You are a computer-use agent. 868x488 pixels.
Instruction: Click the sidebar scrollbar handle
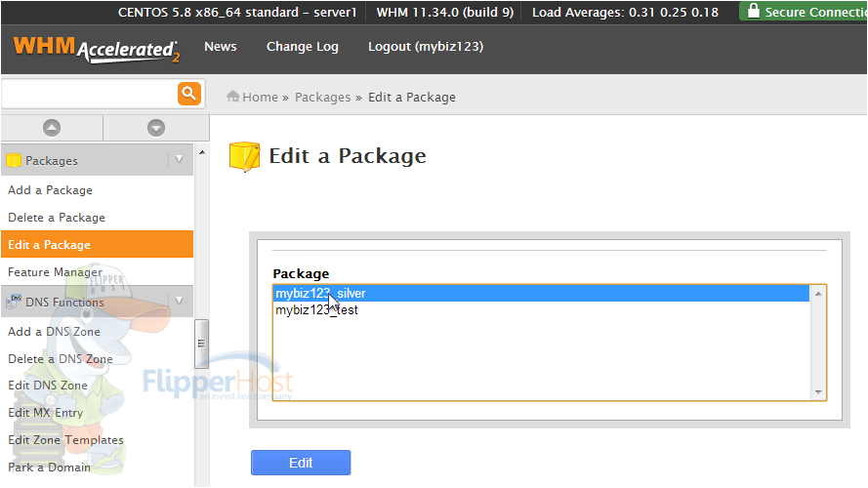click(201, 344)
